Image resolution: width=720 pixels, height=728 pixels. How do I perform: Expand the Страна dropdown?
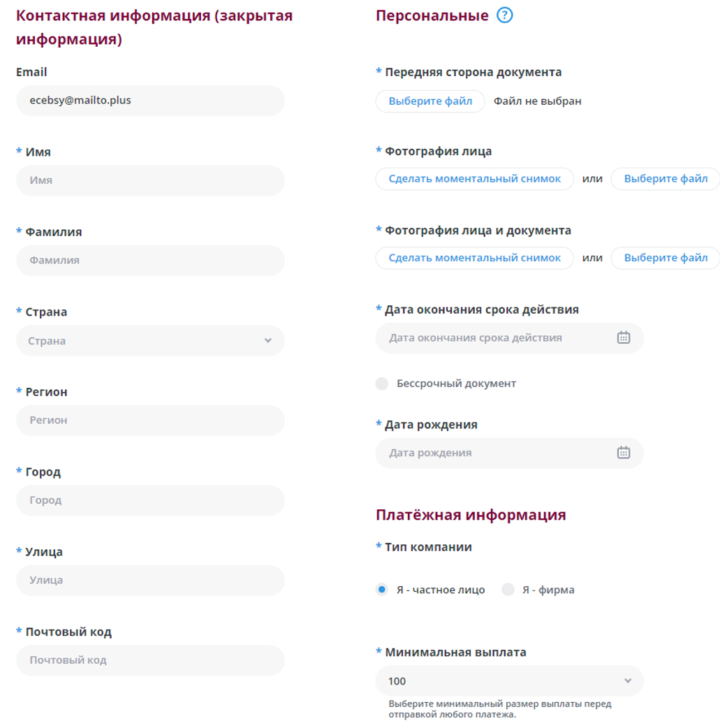150,340
